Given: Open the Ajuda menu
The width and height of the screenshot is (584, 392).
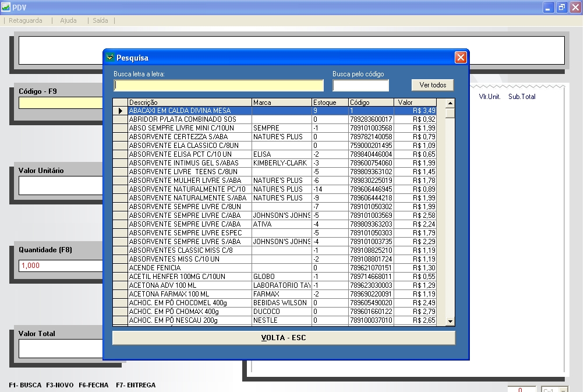Looking at the screenshot, I should 68,20.
